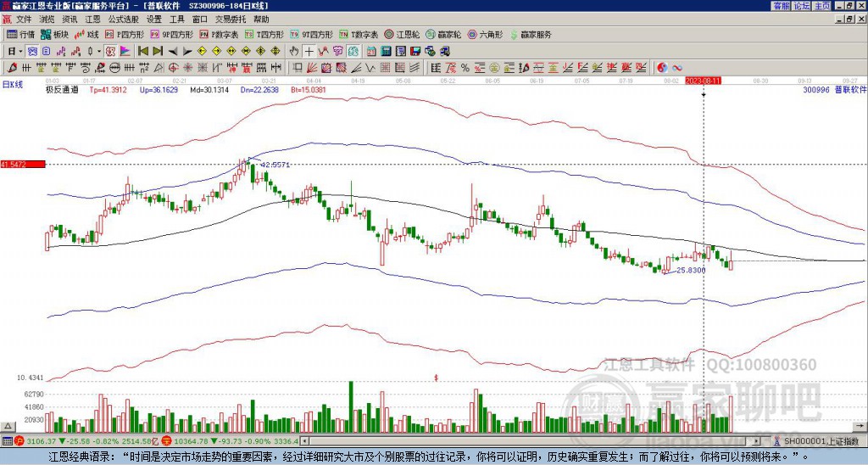The image size is (868, 465).
Task: Click the red 沪 index status icon
Action: 19,441
